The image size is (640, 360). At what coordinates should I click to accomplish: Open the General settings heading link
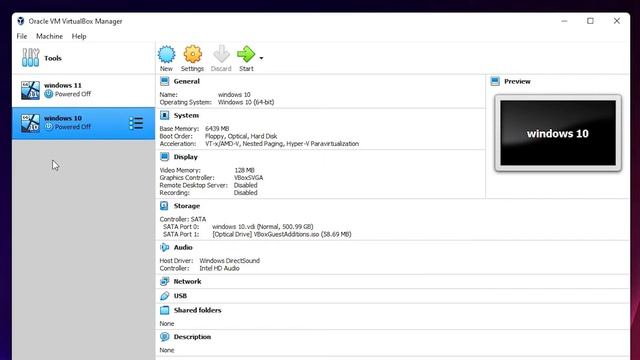coord(187,81)
